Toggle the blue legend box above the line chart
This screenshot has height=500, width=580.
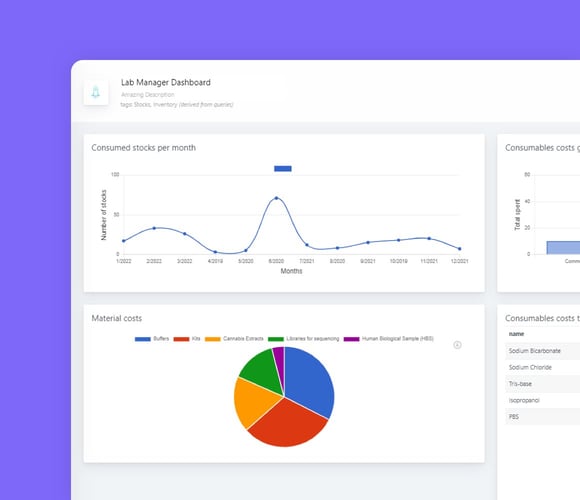point(283,169)
